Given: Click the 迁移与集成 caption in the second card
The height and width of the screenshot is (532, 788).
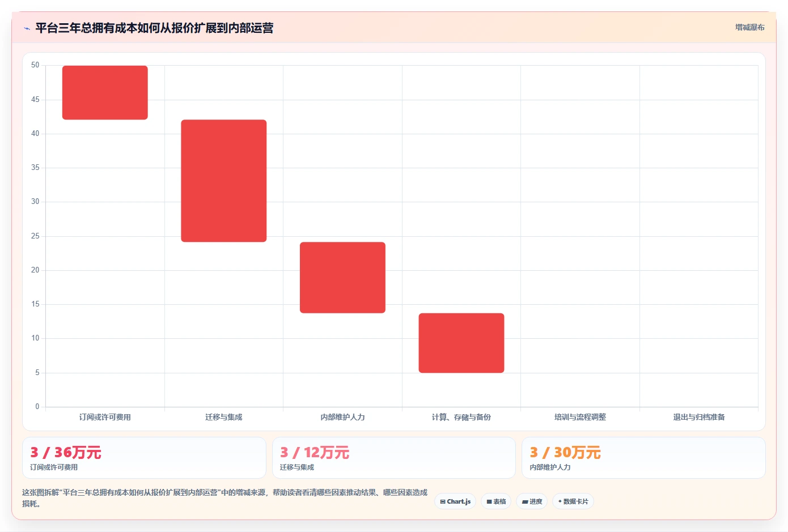Looking at the screenshot, I should (297, 467).
